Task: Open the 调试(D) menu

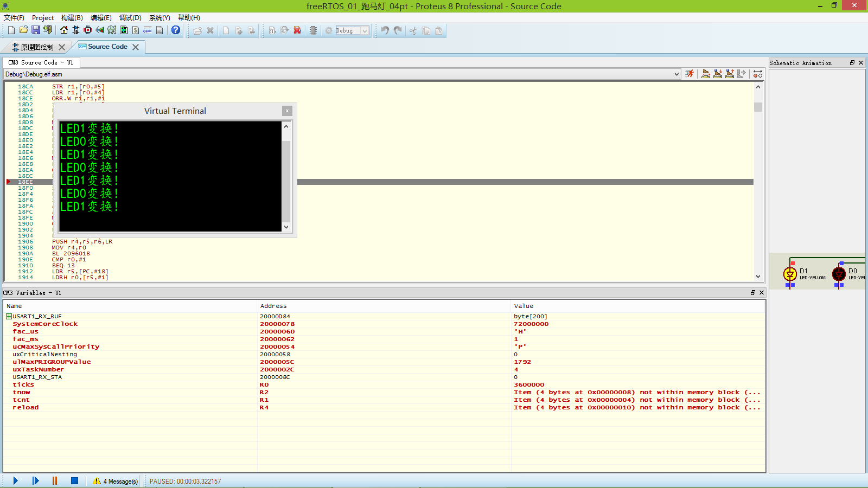Action: click(x=130, y=17)
